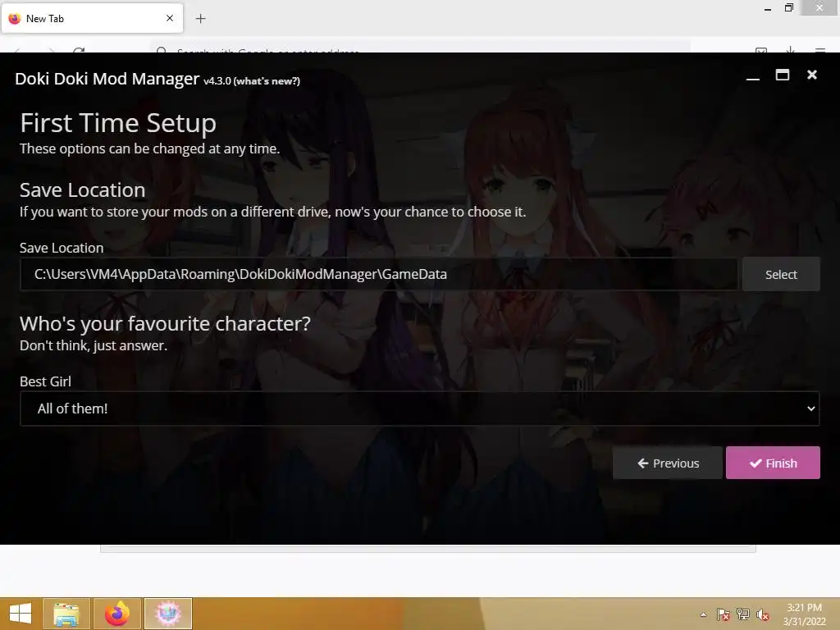Click "These options can be changed at any time."

click(x=150, y=149)
